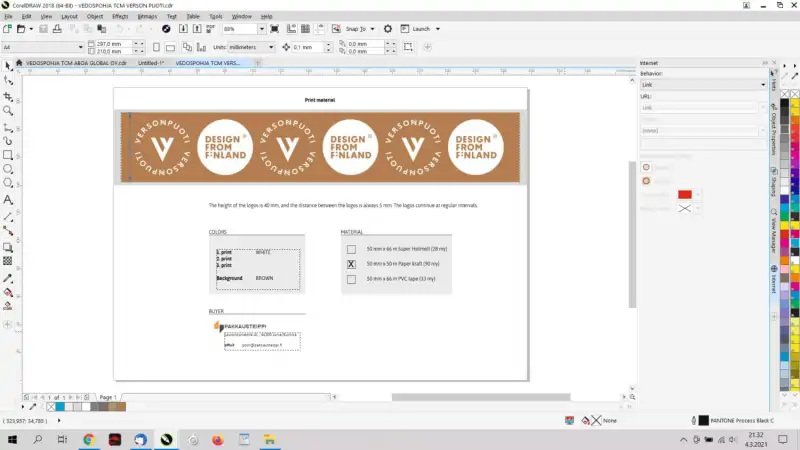Click the Paste icon in the toolbar
Screen dimensions: 800x450
(102, 29)
